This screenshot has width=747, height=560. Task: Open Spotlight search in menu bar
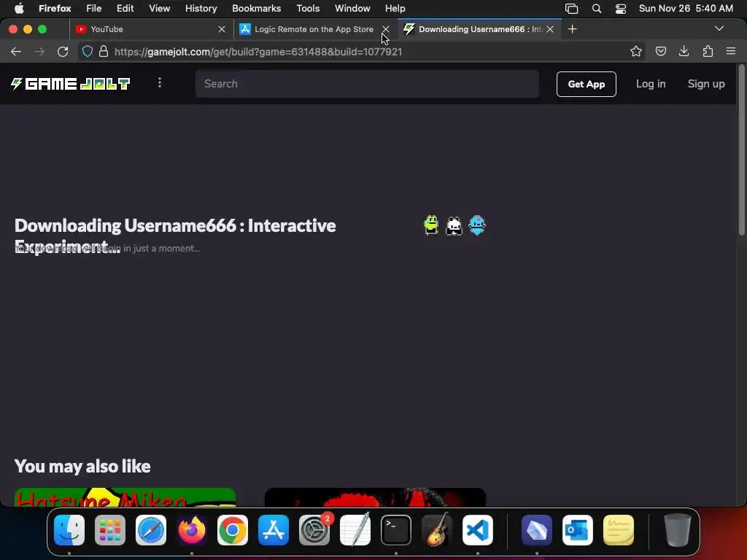click(597, 9)
